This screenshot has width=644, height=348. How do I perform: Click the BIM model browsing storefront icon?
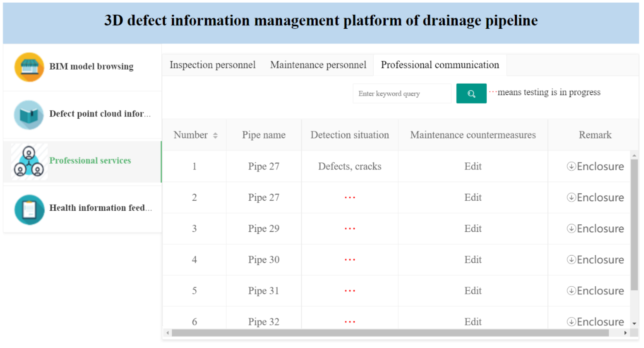click(x=29, y=67)
